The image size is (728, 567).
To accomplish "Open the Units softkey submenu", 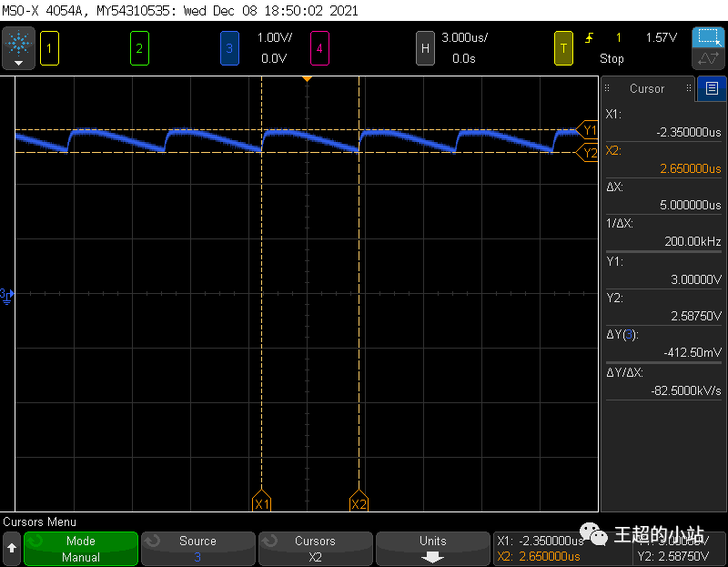I will click(433, 549).
